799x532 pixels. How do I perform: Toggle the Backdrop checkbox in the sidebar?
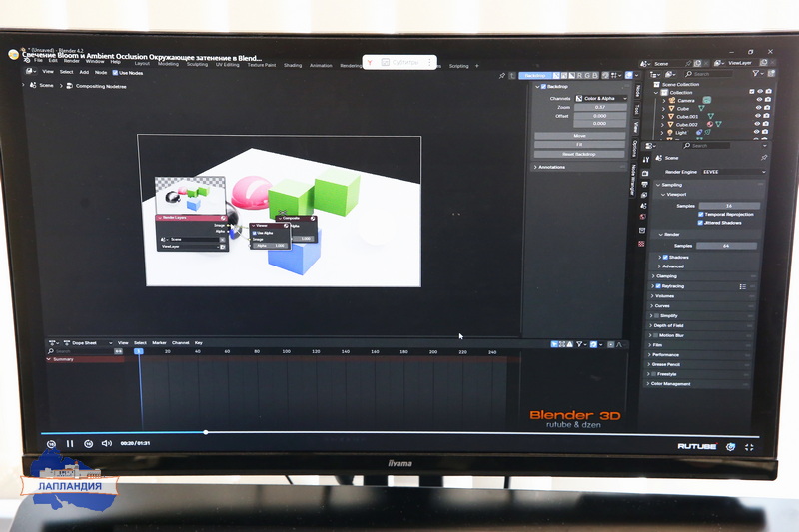click(x=543, y=87)
